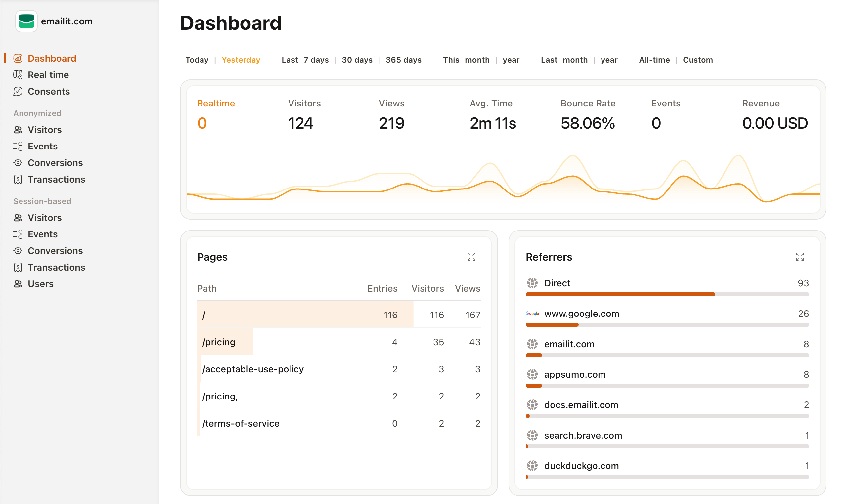Open the /pricing page entry
The width and height of the screenshot is (847, 504).
coord(219,342)
